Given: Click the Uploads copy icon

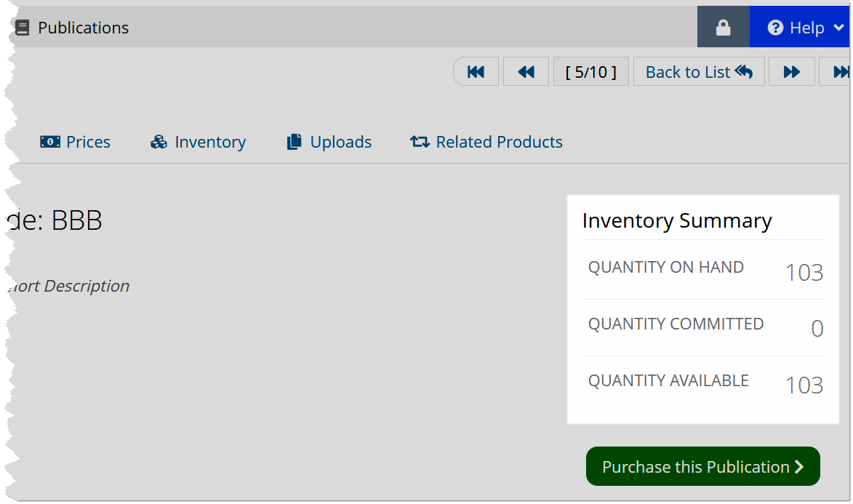Looking at the screenshot, I should (295, 142).
